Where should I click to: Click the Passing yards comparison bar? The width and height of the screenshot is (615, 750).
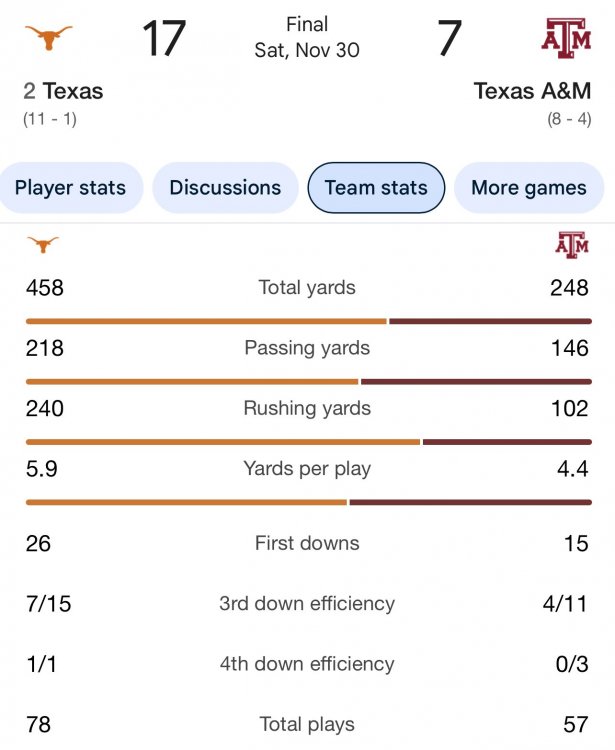[308, 381]
